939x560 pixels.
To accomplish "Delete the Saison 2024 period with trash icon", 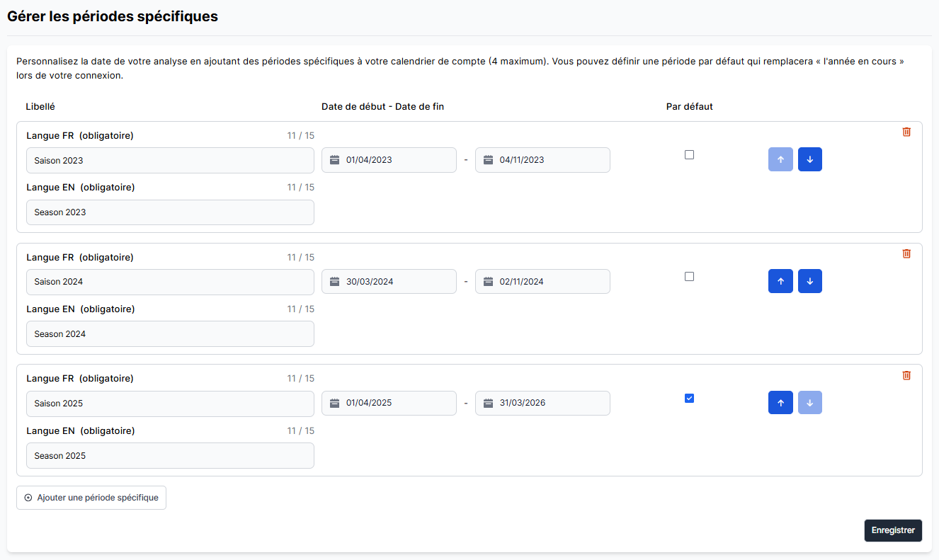I will 906,253.
